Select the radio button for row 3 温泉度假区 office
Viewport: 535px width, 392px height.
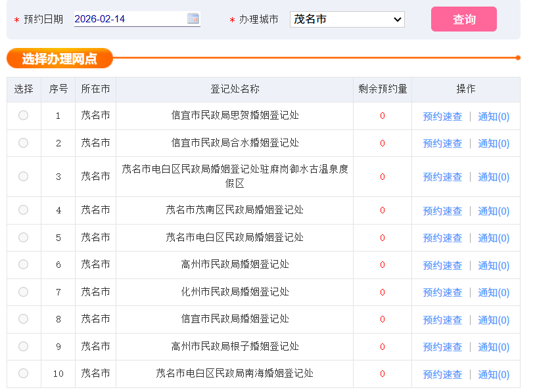coord(23,176)
